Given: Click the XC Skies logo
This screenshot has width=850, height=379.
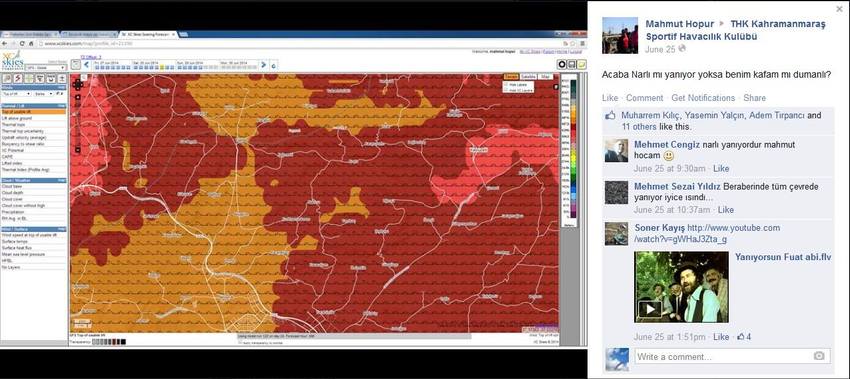Looking at the screenshot, I should click(x=12, y=61).
